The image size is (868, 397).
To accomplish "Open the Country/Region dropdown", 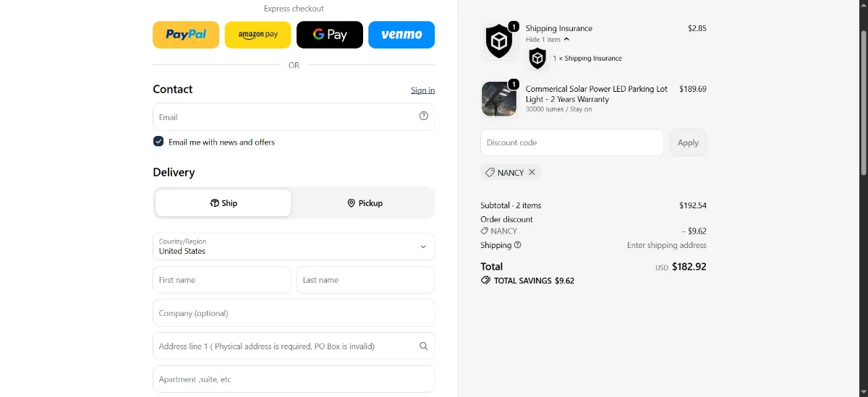I will [x=294, y=247].
